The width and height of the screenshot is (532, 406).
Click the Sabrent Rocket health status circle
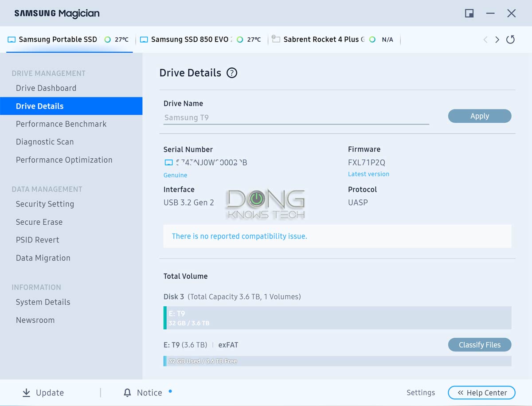pos(372,39)
